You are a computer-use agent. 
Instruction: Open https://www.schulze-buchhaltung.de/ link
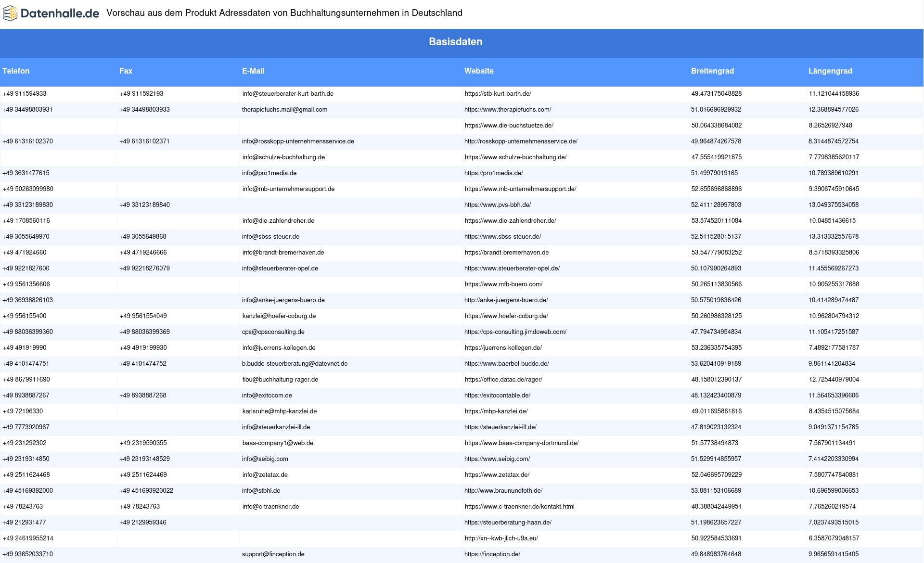(515, 157)
